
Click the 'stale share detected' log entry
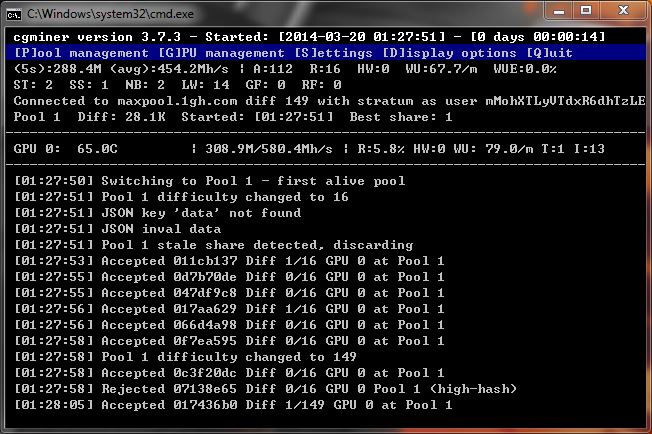coord(214,245)
